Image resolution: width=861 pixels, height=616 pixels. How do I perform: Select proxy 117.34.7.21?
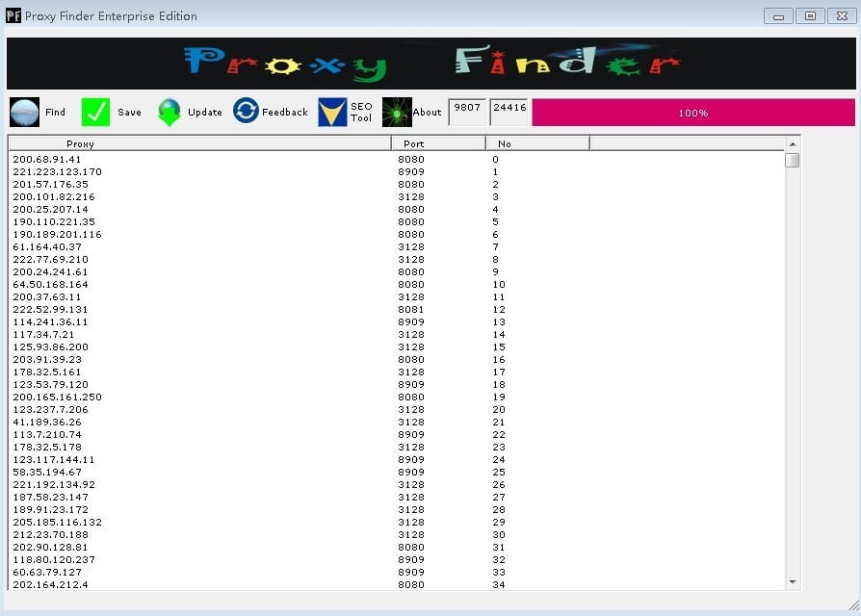pyautogui.click(x=43, y=335)
